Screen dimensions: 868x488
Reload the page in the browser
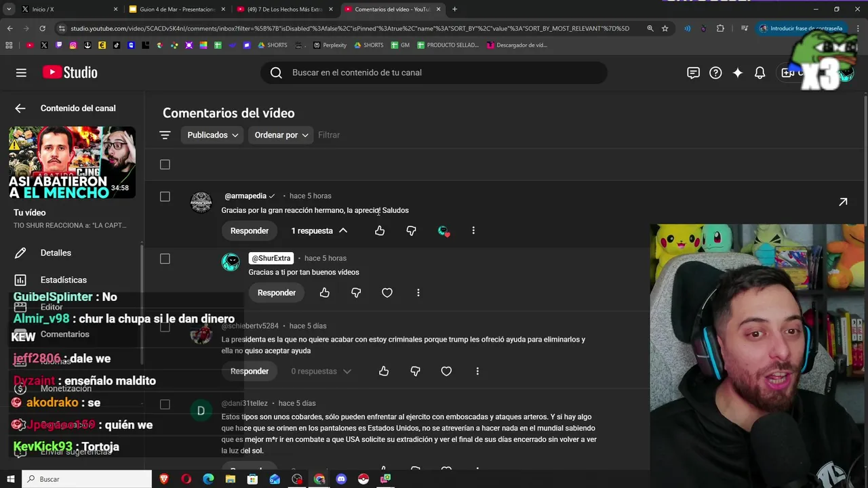tap(42, 28)
